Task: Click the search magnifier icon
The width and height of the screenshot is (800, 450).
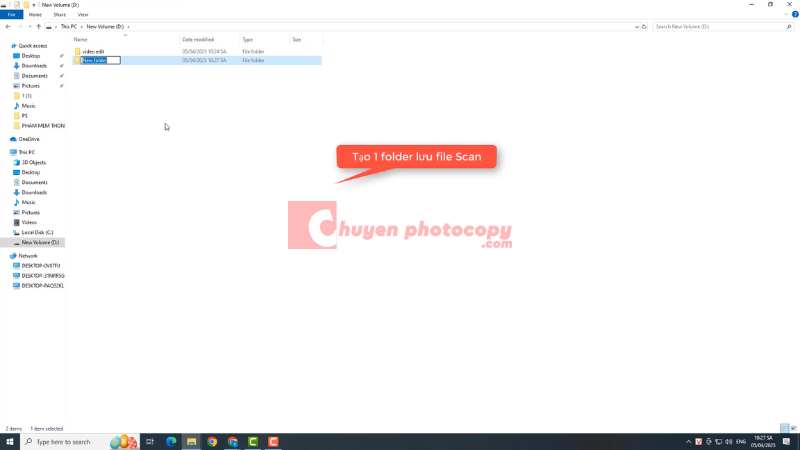Action: 789,27
